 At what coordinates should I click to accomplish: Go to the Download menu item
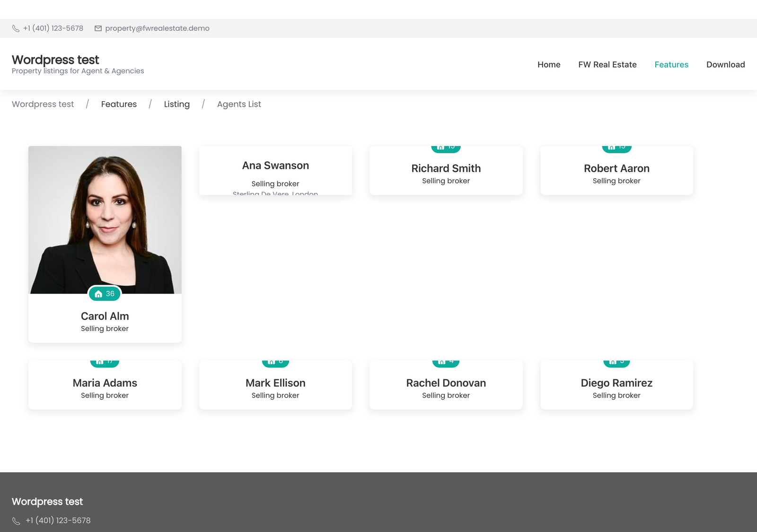point(725,64)
